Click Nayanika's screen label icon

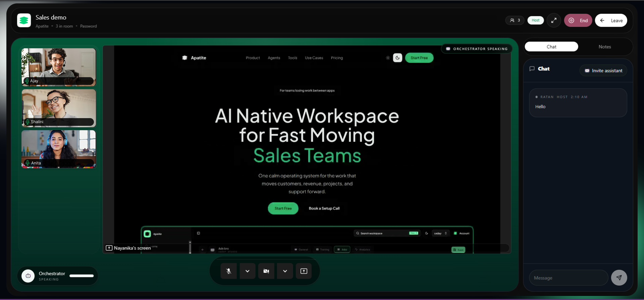109,248
